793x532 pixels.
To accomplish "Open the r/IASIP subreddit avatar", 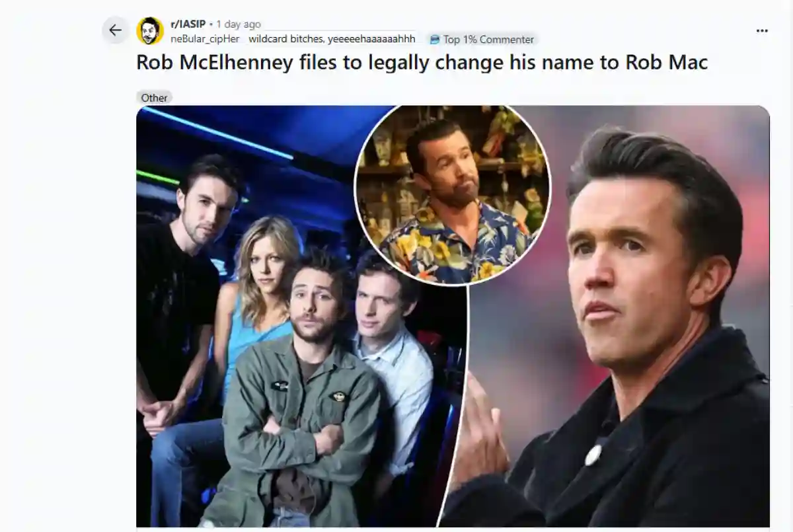I will (x=150, y=31).
